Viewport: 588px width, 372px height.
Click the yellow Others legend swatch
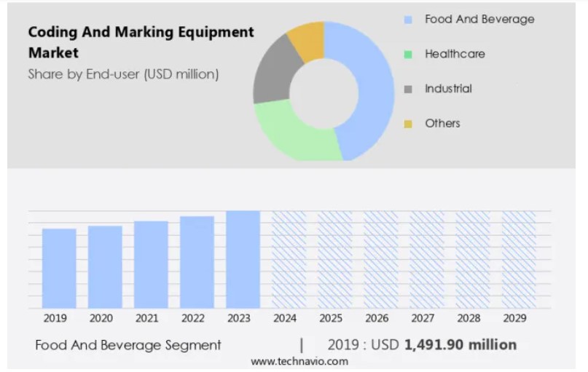pos(408,124)
